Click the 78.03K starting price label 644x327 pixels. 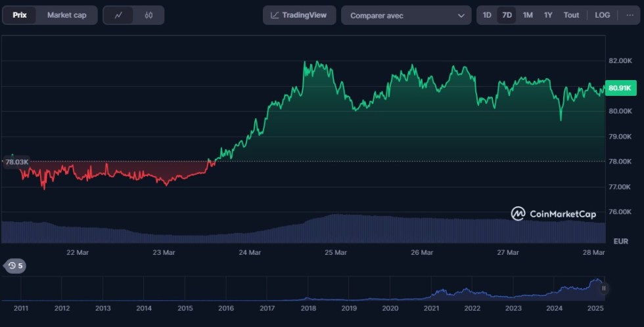click(x=16, y=162)
